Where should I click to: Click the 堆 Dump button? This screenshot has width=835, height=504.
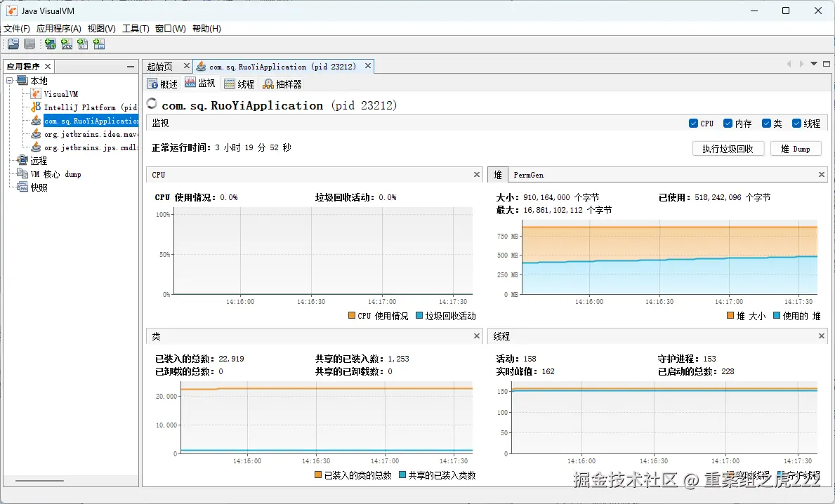(x=796, y=149)
